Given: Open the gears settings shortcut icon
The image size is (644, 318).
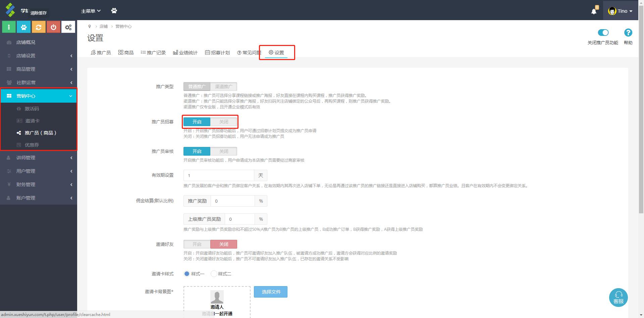Looking at the screenshot, I should (68, 27).
